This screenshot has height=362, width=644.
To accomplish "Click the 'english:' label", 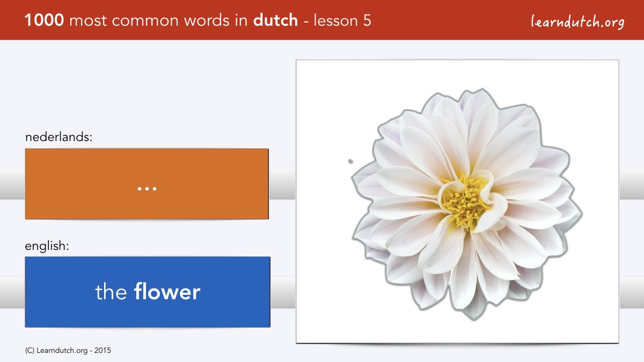I will click(47, 247).
